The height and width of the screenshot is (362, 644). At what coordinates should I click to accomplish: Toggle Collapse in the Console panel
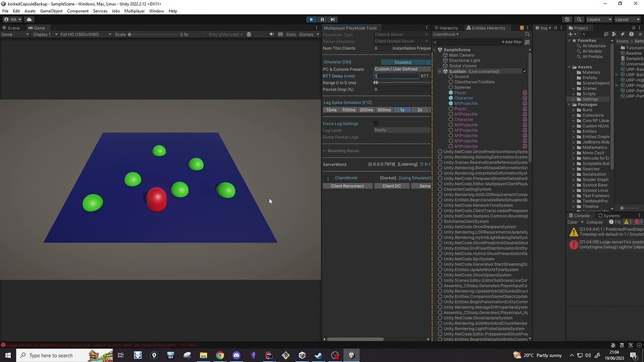tap(594, 221)
